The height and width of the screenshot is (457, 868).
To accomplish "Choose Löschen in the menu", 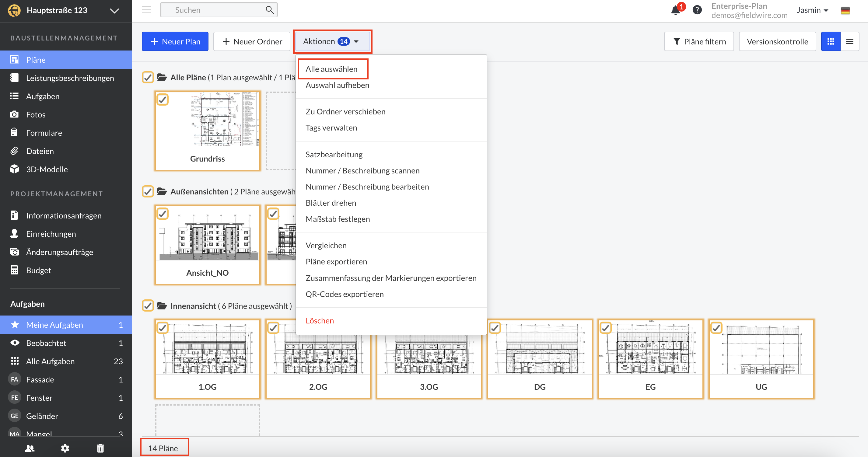I will (x=320, y=320).
